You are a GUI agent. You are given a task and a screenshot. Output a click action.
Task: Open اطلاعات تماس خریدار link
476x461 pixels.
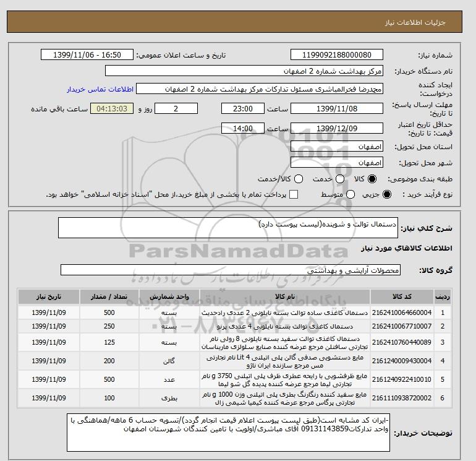[x=100, y=89]
